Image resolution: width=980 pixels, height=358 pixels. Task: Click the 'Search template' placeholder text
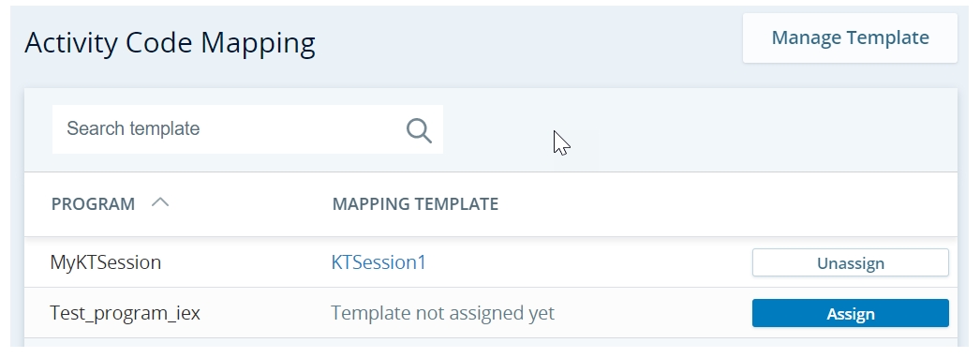click(133, 128)
